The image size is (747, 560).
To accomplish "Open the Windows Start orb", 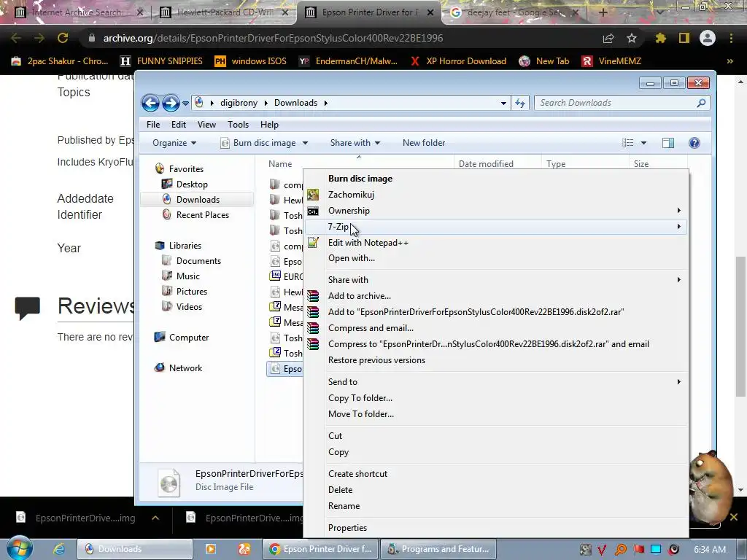I will [19, 548].
